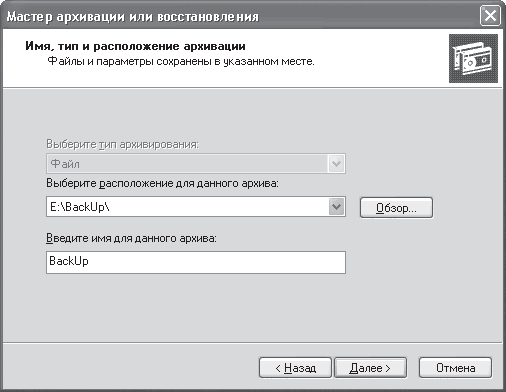
Task: Click the empty gray area below name field
Action: (196, 307)
